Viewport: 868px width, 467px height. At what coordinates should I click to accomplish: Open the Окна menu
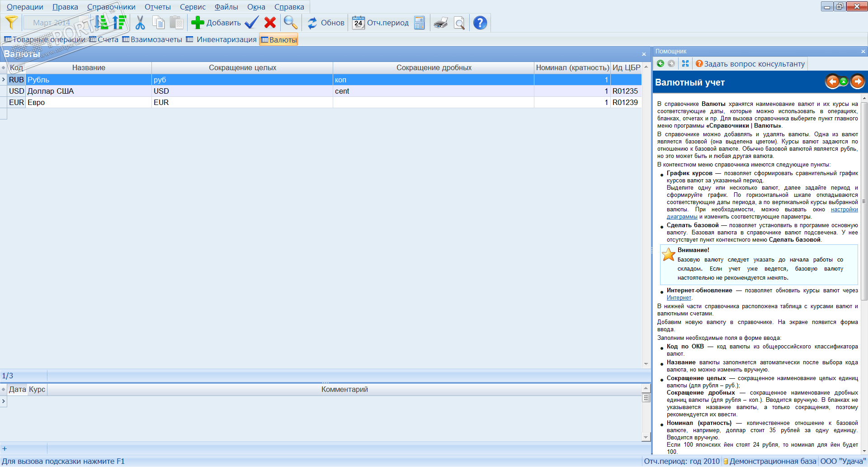coord(256,7)
